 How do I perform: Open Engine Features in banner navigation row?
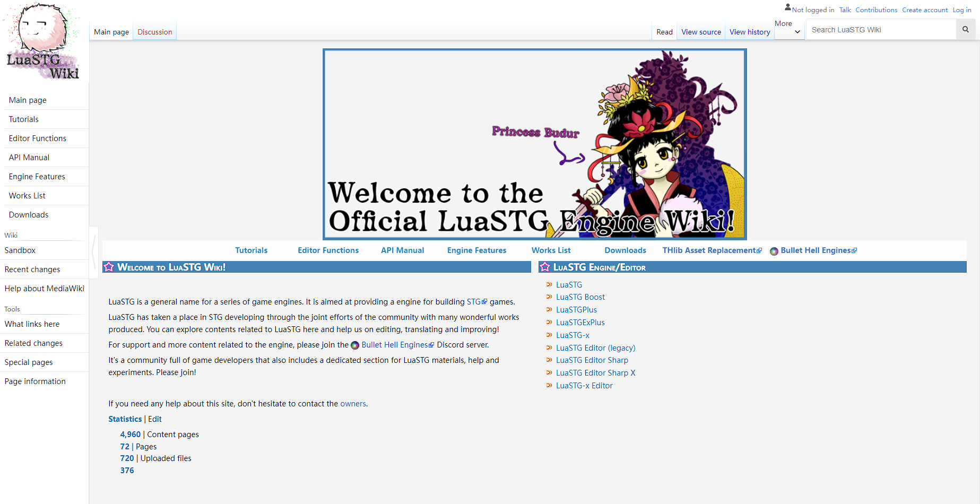click(477, 250)
